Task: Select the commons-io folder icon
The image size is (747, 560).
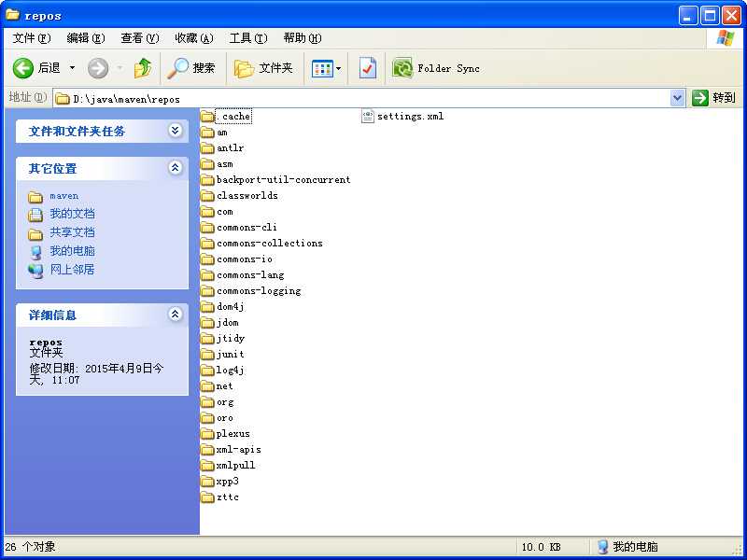Action: coord(207,259)
